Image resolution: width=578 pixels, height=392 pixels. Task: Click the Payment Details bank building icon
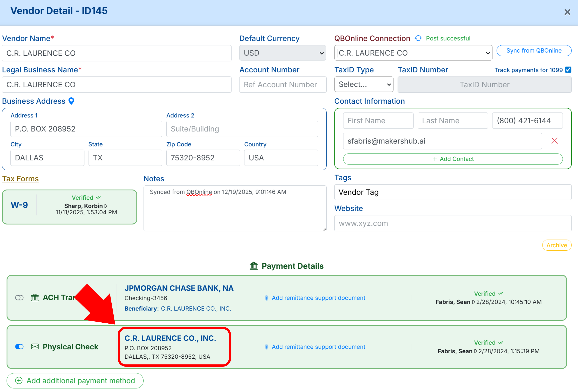tap(254, 266)
